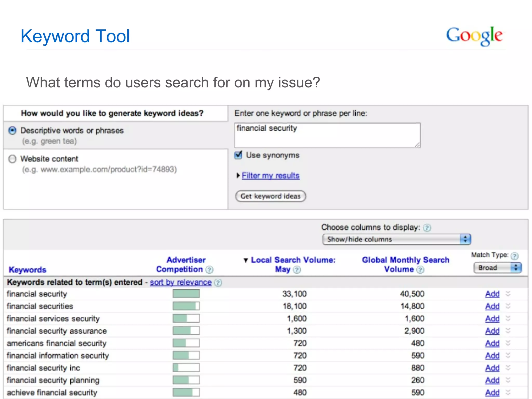532x399 pixels.
Task: Click competition bar for financial security
Action: [x=186, y=294]
